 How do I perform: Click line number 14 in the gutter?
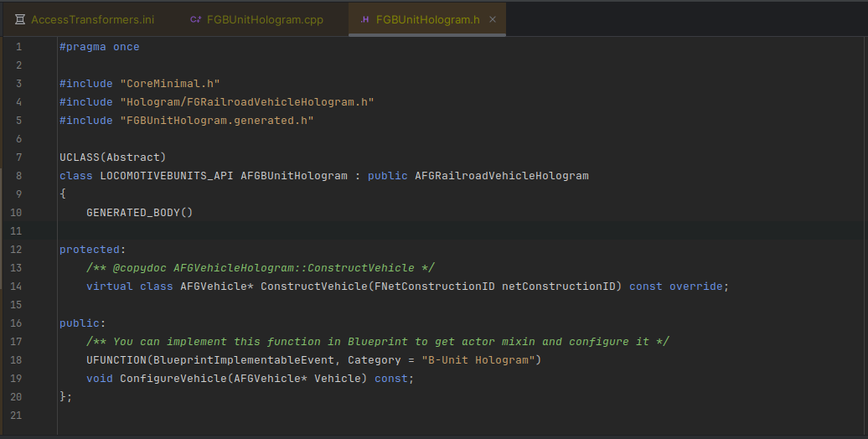click(x=16, y=287)
